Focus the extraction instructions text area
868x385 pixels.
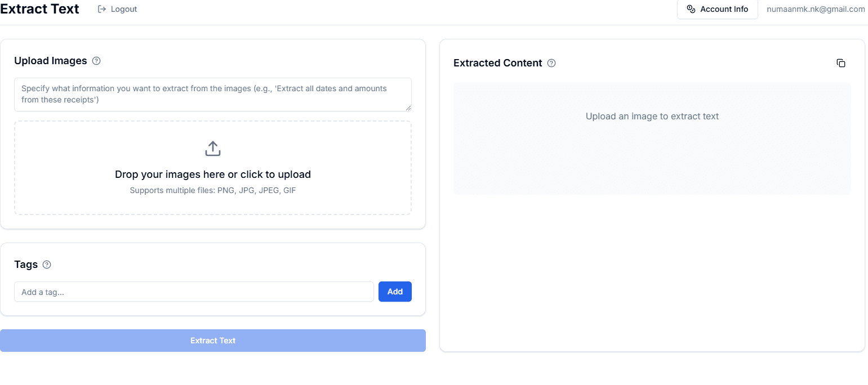(213, 95)
